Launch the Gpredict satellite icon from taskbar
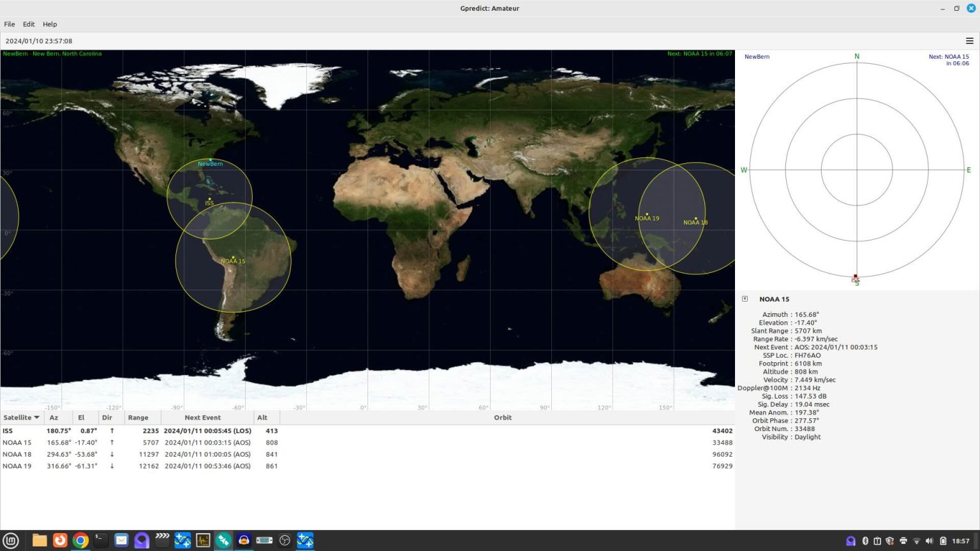The width and height of the screenshot is (980, 551). [x=223, y=540]
